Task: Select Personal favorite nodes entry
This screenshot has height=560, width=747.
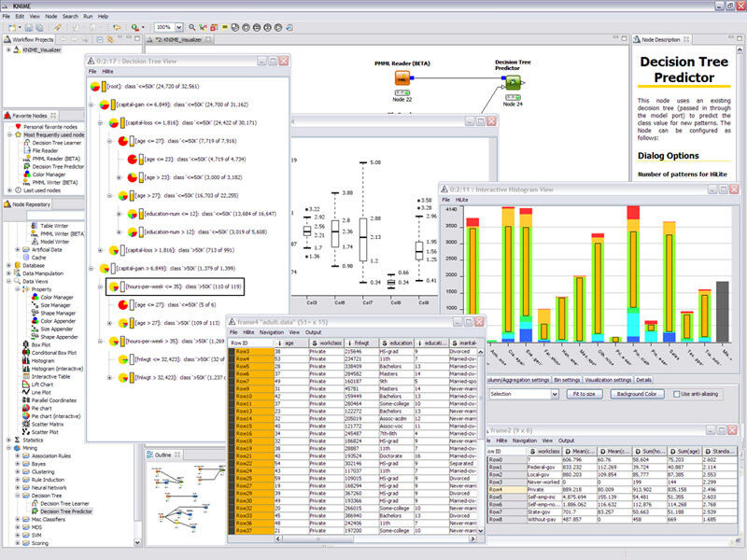Action: [50, 127]
